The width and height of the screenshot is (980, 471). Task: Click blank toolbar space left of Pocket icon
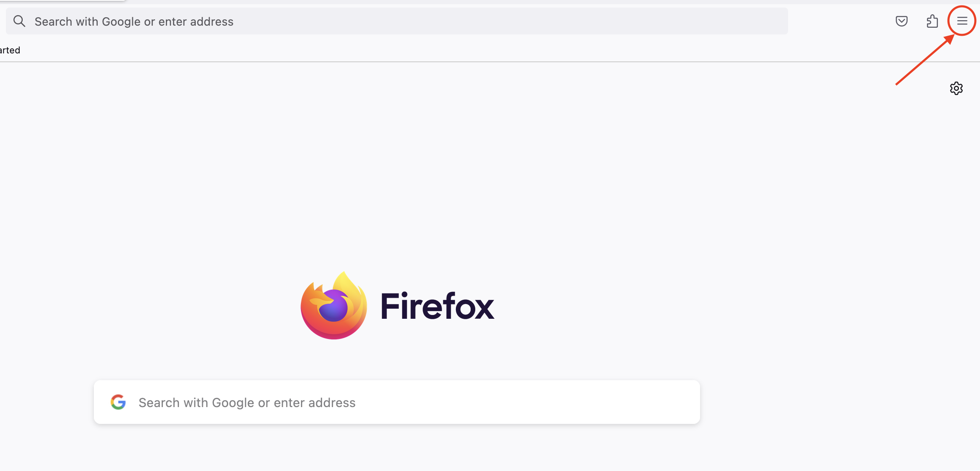[x=840, y=21]
